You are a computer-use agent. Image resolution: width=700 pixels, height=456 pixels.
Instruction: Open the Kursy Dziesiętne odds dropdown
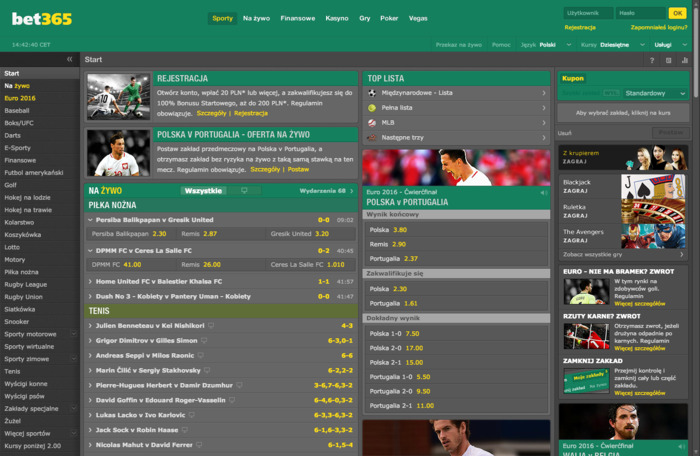point(613,45)
